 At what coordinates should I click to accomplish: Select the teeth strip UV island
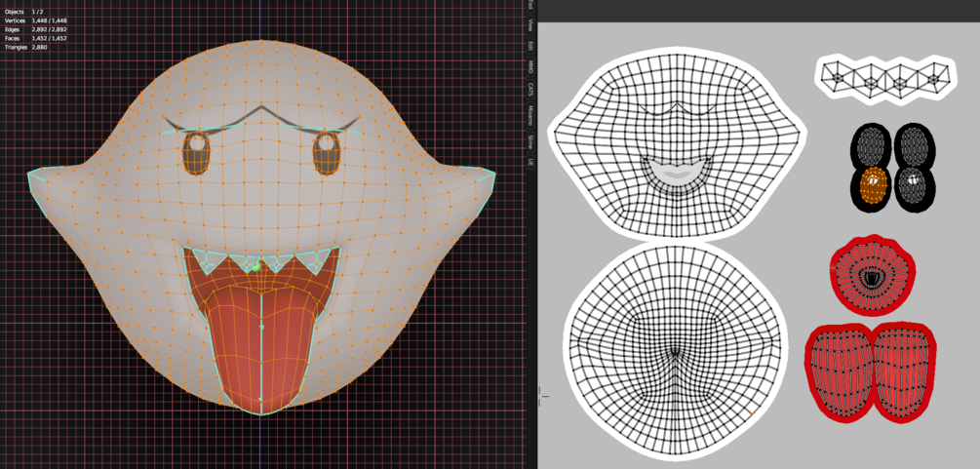point(885,79)
